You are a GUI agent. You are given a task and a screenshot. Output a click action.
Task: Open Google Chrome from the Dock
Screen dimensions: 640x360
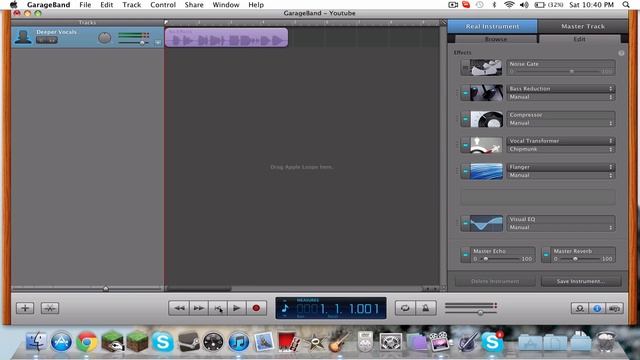click(87, 342)
